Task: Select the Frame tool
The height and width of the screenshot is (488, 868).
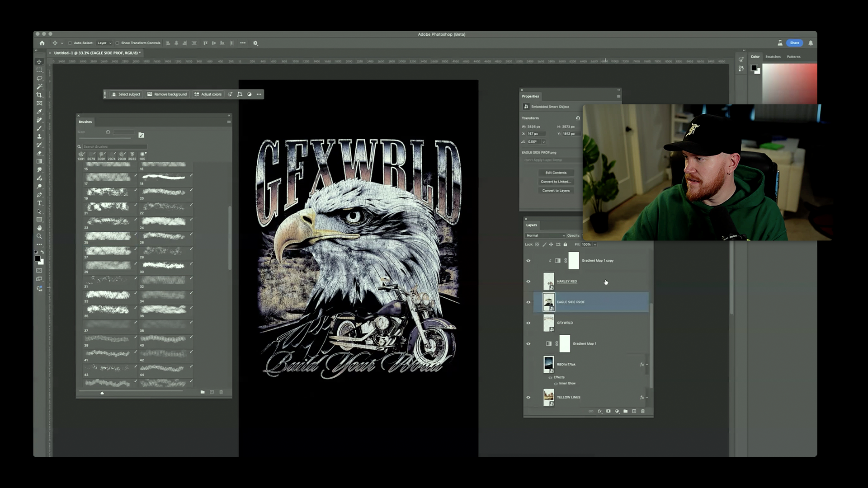Action: click(39, 103)
